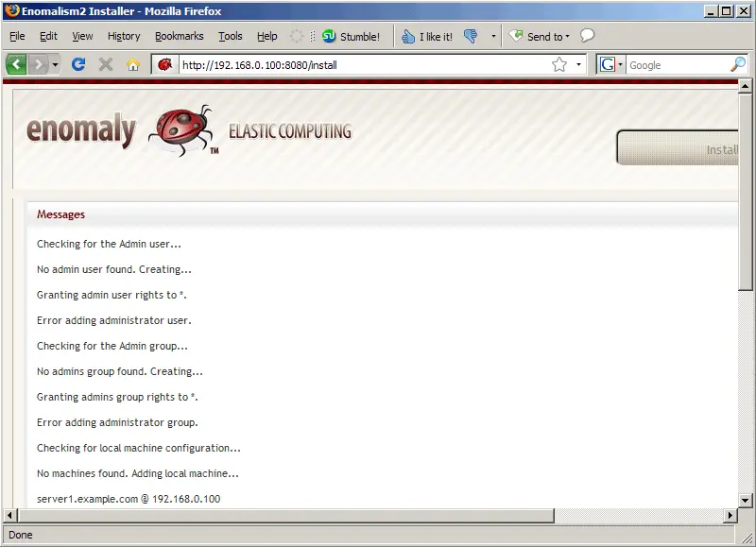Open the dropdown arrow next to thumbs-down
756x547 pixels.
(x=493, y=36)
